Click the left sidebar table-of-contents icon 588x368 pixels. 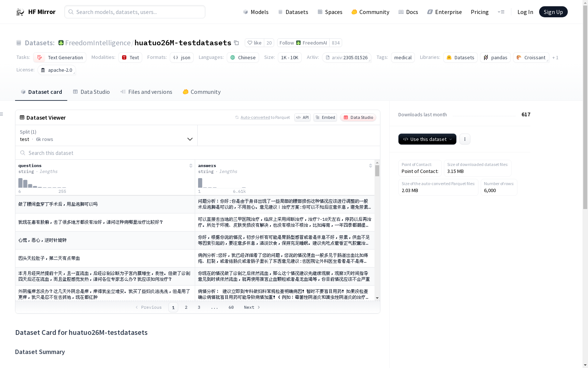coord(2,114)
